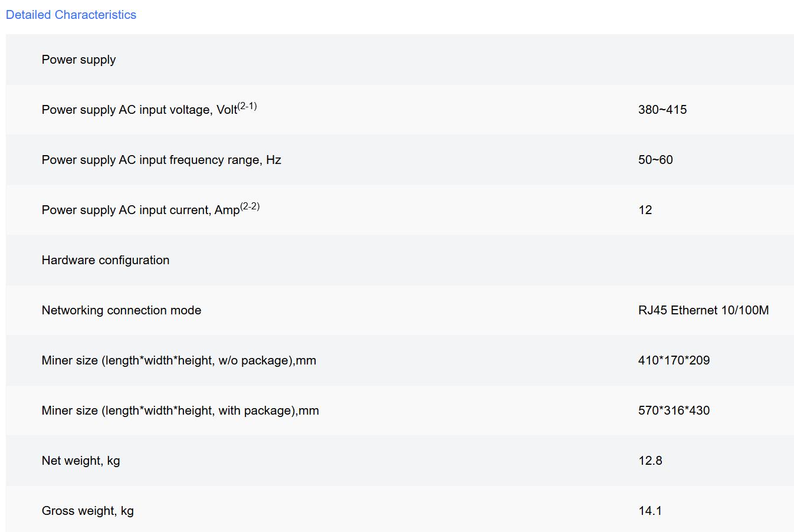Click the AC input current Amp label

tap(140, 211)
